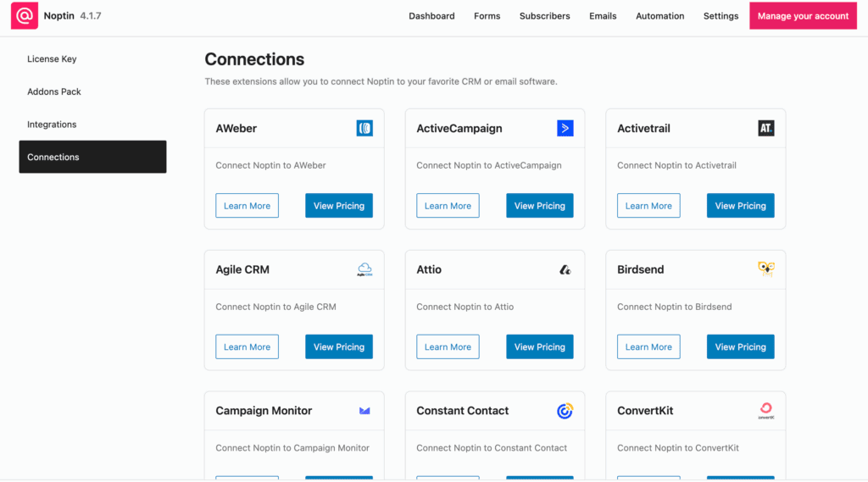Screen dimensions: 868x482
Task: Click the ActiveCampaign arrow logo icon
Action: pos(565,129)
